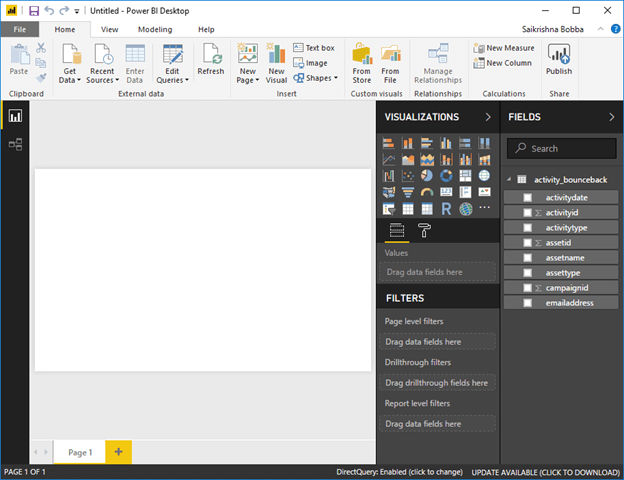Select the ArcGIS globe map visual
Viewport: 624px width, 480px height.
click(x=466, y=209)
